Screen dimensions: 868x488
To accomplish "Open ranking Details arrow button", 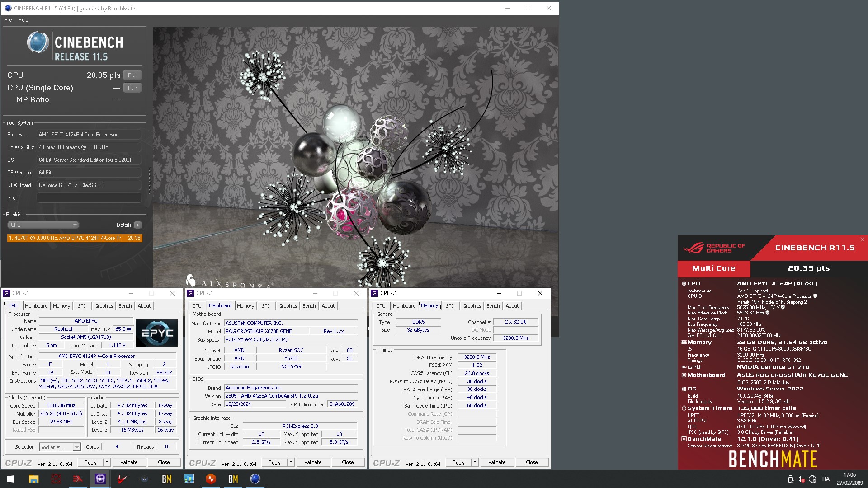I will point(138,225).
